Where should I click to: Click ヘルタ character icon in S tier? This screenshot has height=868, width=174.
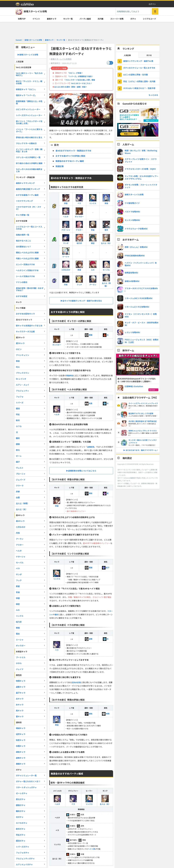66,211
